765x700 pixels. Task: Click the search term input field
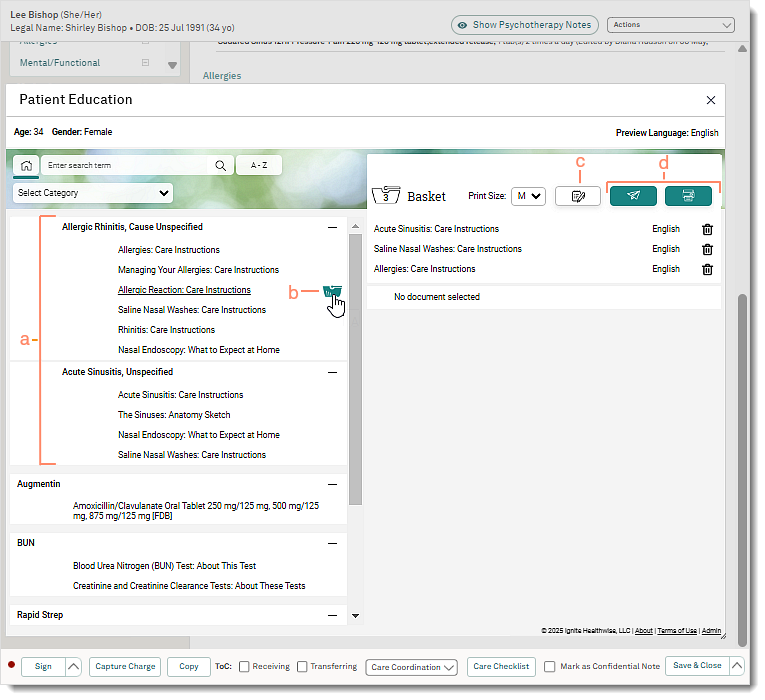pyautogui.click(x=125, y=166)
